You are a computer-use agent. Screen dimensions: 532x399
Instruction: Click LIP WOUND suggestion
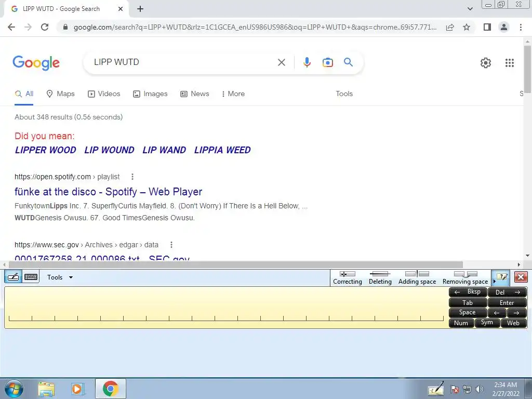109,150
